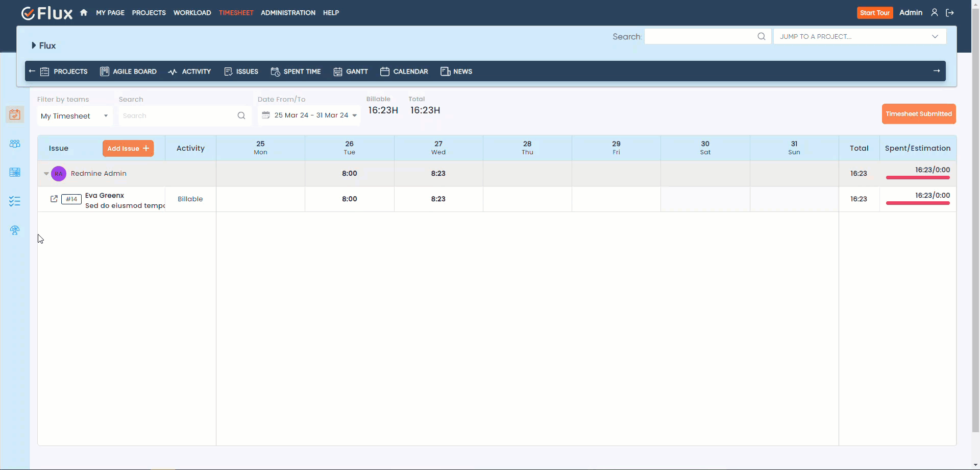
Task: Collapse the Redmine Admin row
Action: tap(46, 174)
